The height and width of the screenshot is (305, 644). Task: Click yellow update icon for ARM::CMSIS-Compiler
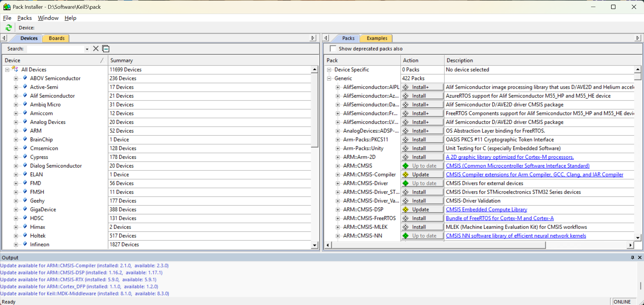click(406, 174)
